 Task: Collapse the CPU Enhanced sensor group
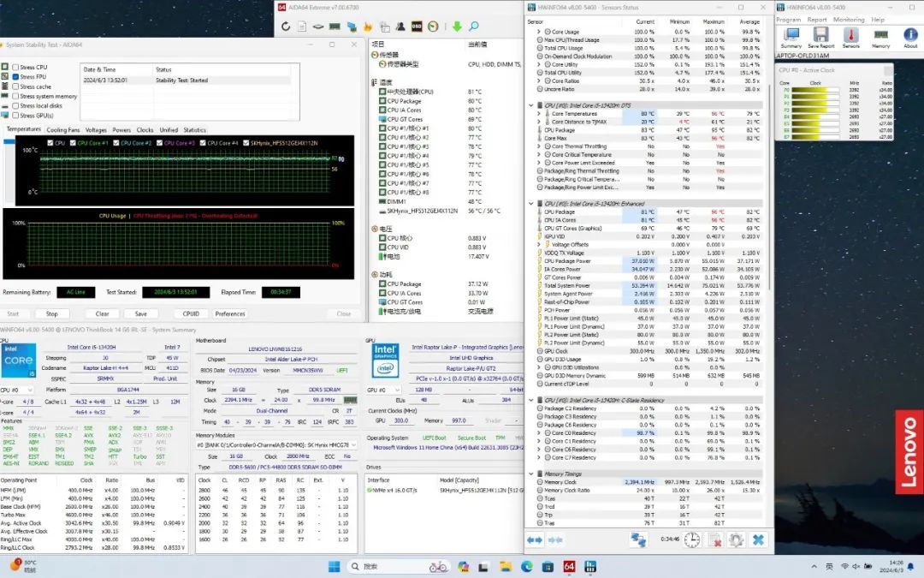pos(531,204)
